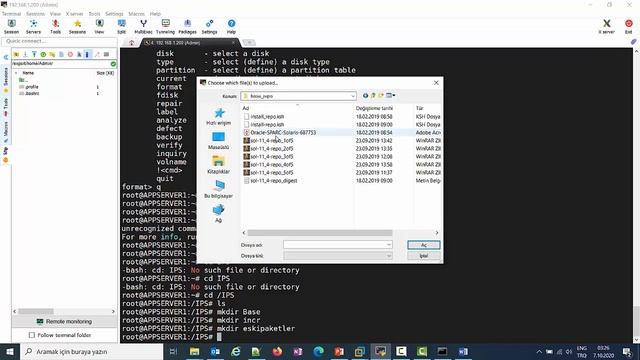
Task: Select .profile in SFTP file list
Action: (31, 87)
